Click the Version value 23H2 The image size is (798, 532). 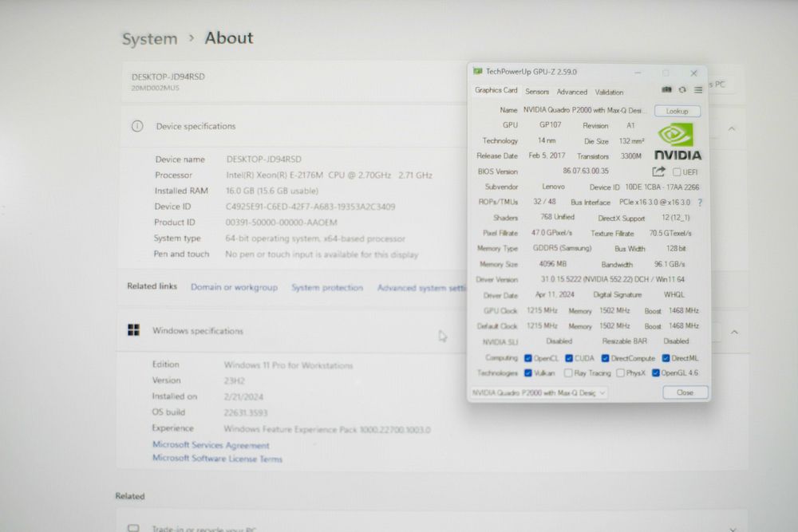point(234,381)
